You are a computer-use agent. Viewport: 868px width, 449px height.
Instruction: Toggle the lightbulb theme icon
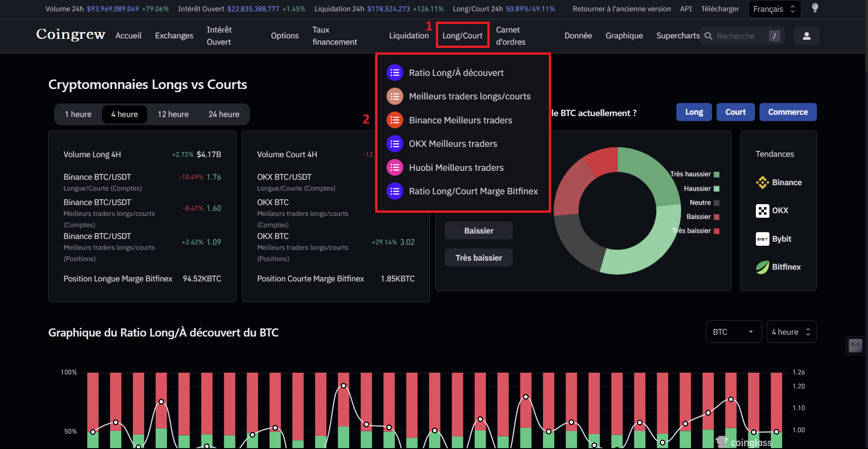tap(815, 9)
